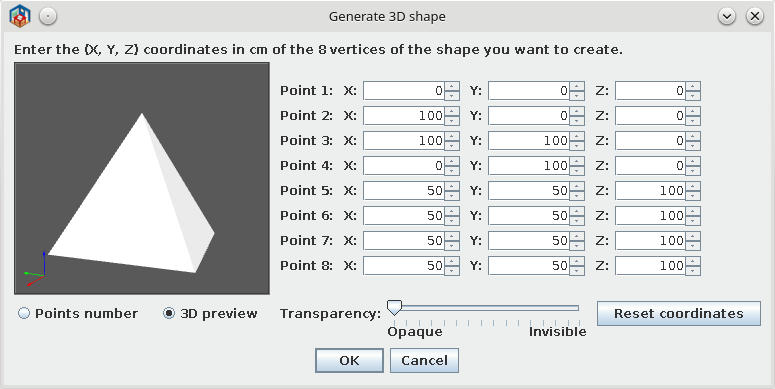Increase Point 8 Z with up arrow
Viewport: 775px width, 389px height.
[693, 261]
